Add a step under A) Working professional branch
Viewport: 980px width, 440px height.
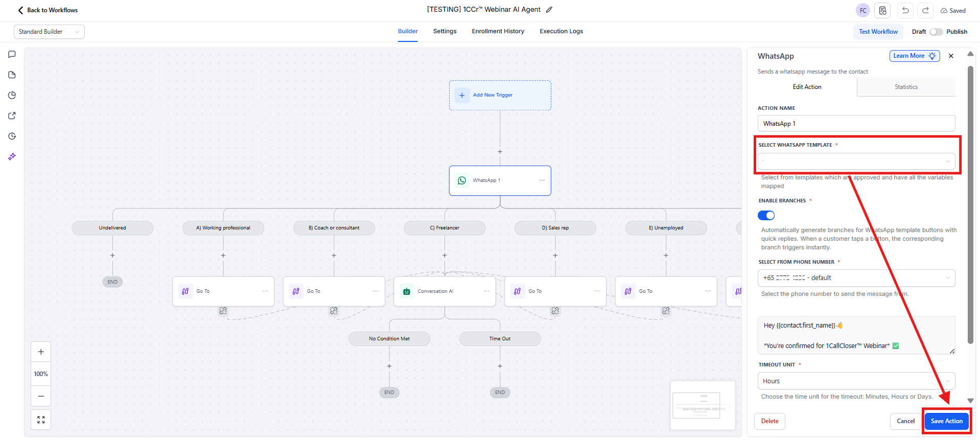tap(223, 256)
